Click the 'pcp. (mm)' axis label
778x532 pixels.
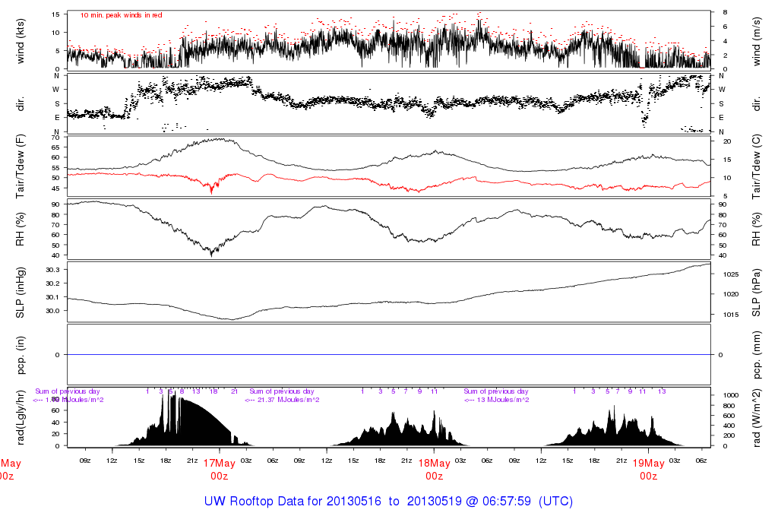[756, 355]
